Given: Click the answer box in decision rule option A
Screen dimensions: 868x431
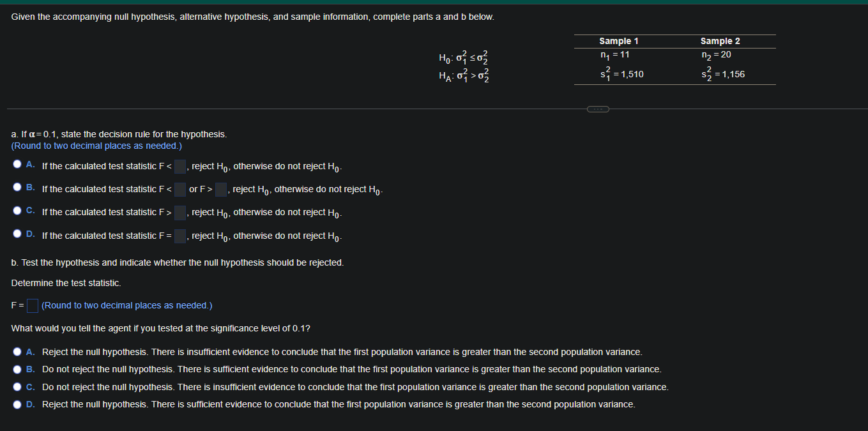Looking at the screenshot, I should pyautogui.click(x=179, y=166).
